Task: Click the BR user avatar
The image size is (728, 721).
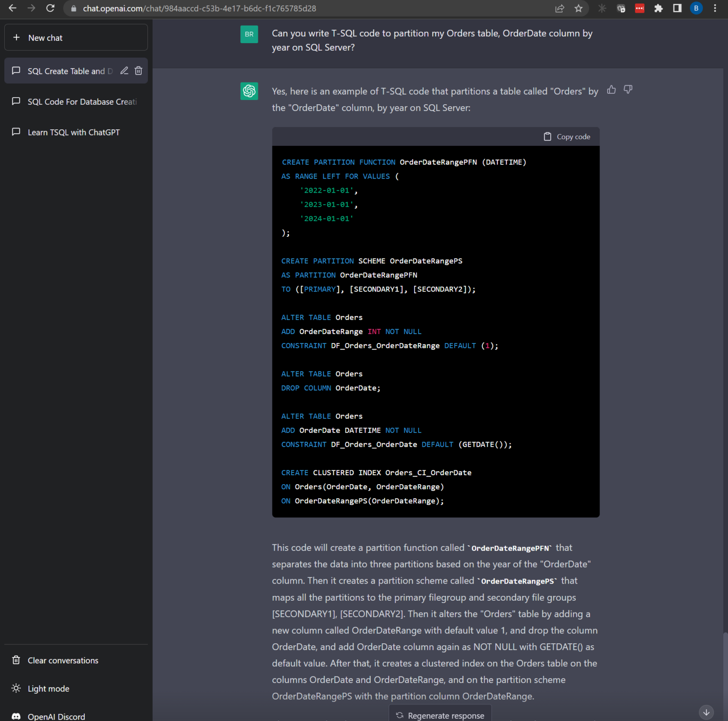Action: click(x=249, y=34)
